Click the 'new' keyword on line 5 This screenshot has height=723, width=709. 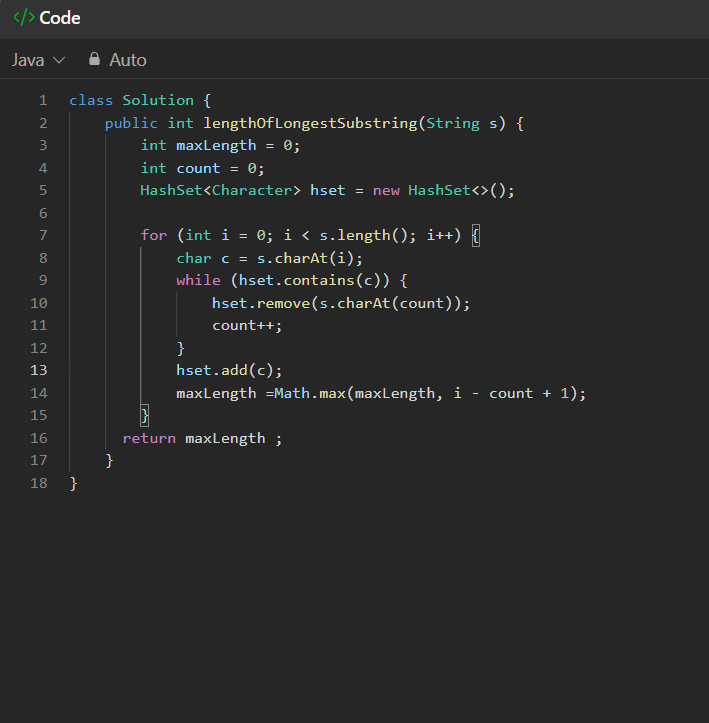(386, 191)
